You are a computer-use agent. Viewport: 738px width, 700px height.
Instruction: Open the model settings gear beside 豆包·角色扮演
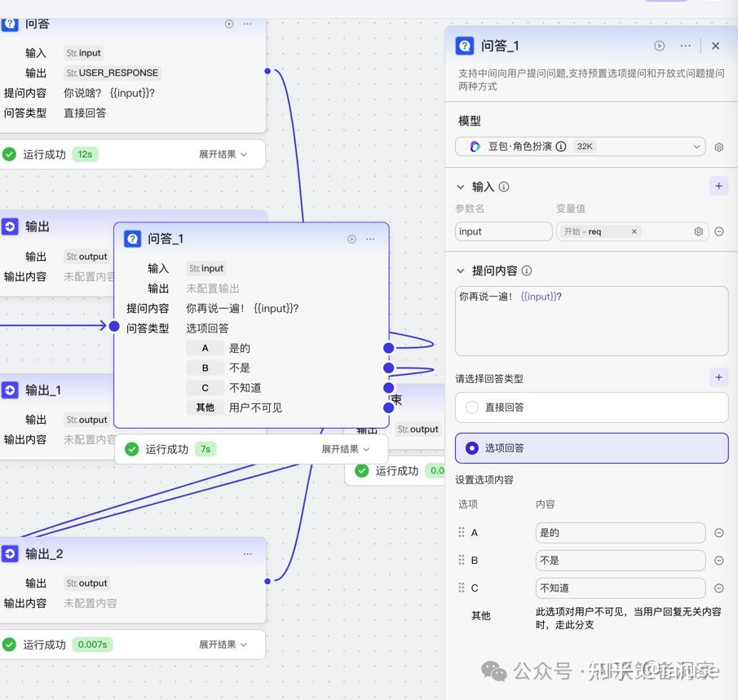pos(719,147)
